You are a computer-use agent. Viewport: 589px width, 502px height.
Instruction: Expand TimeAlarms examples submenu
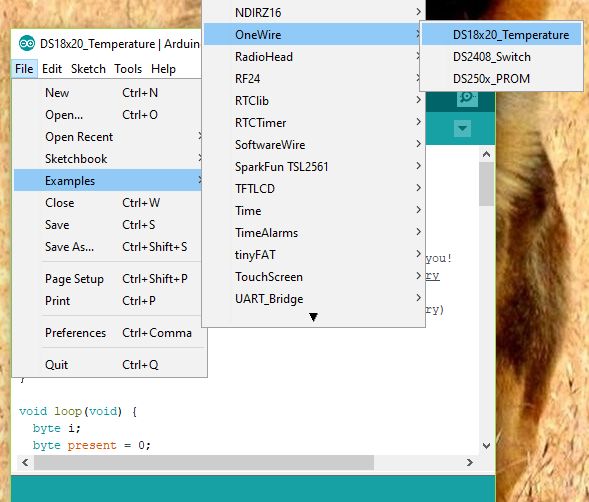[x=314, y=233]
